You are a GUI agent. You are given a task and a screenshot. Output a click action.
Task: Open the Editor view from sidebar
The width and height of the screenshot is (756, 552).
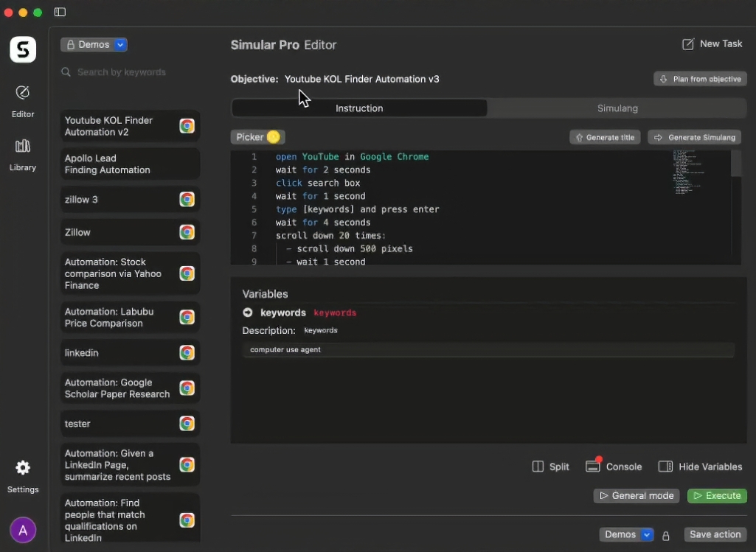click(x=23, y=101)
